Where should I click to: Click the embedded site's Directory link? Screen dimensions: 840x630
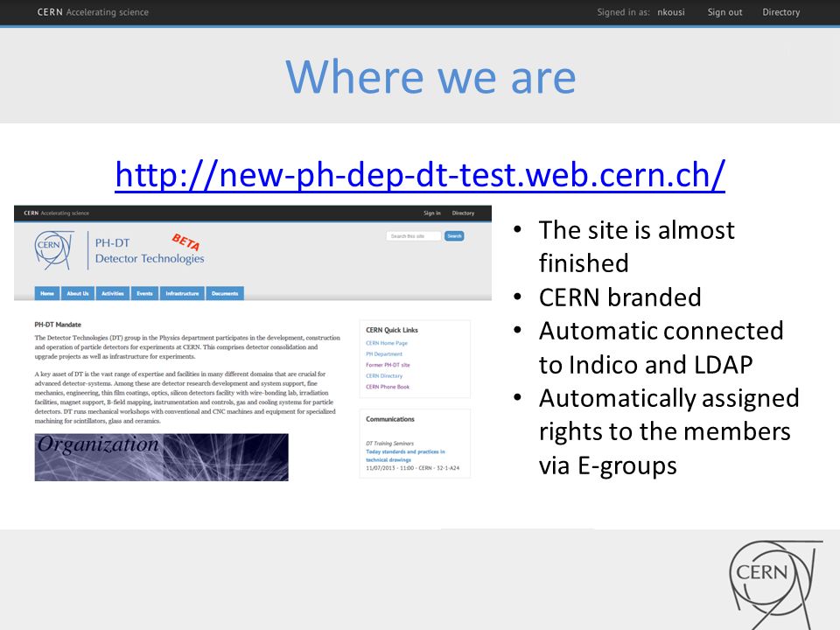click(x=463, y=213)
